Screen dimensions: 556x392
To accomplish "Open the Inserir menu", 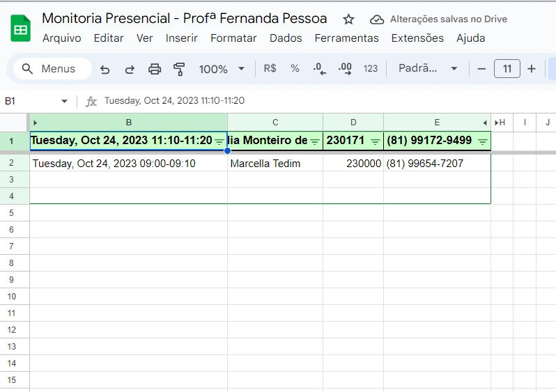I will coord(181,38).
